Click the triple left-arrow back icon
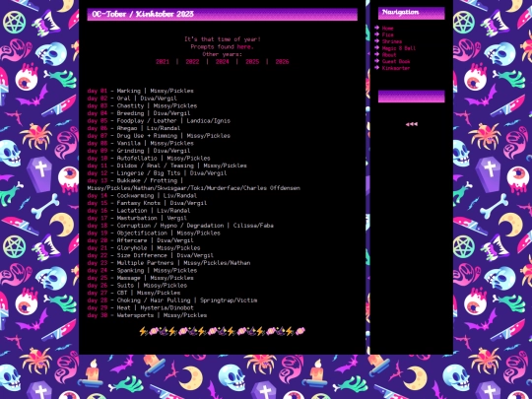 point(411,124)
